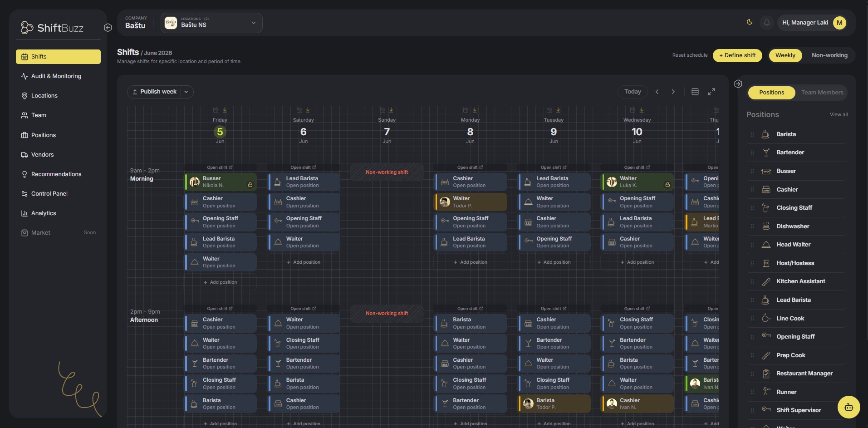Switch to Weekly view
This screenshot has height=428, width=868.
tap(785, 55)
